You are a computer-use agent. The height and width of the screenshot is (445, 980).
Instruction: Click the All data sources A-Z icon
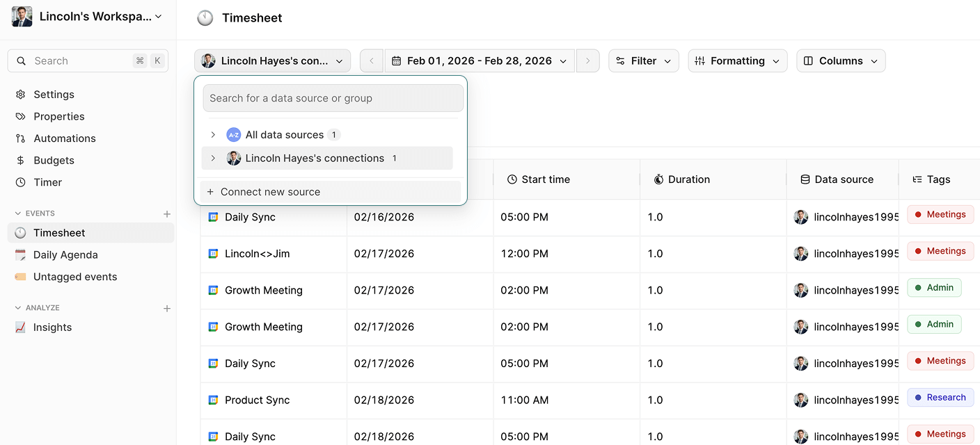234,135
